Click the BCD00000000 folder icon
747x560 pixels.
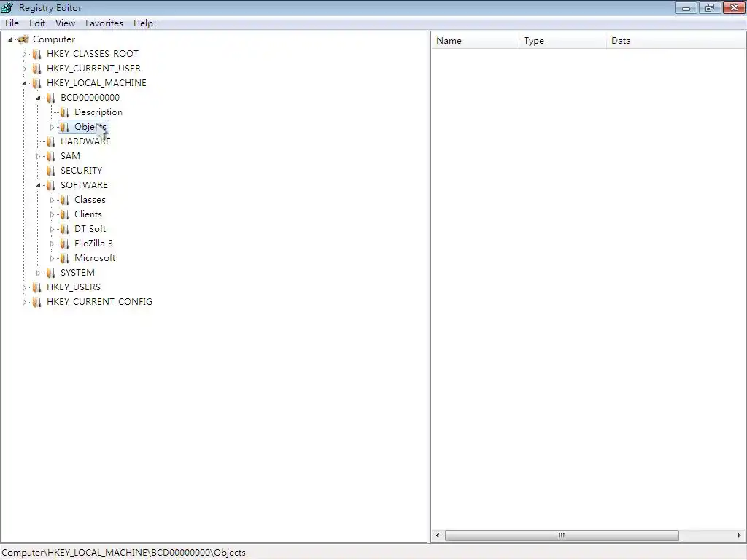click(50, 98)
